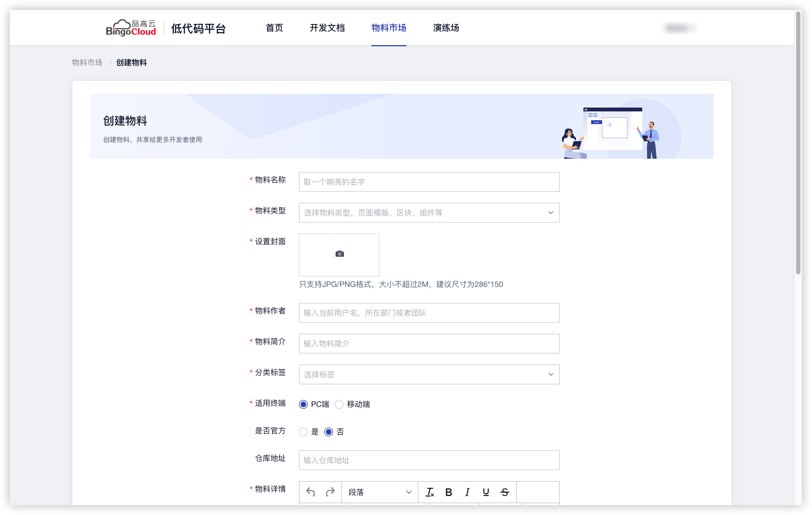Image resolution: width=812 pixels, height=515 pixels.
Task: Select the PC端 radio option
Action: pyautogui.click(x=303, y=404)
